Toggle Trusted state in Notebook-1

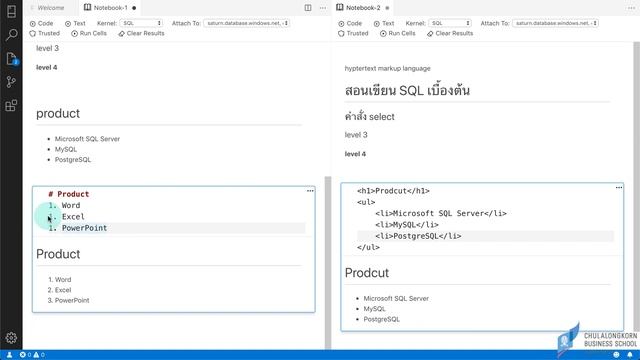[44, 33]
